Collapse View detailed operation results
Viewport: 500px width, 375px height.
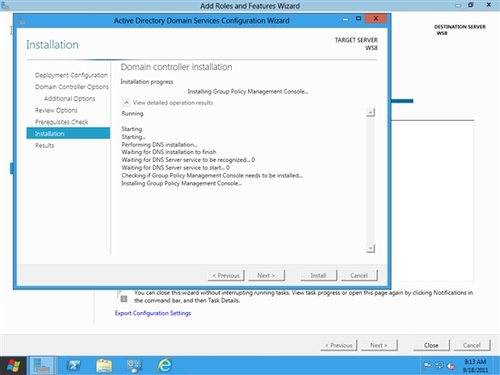tap(126, 102)
